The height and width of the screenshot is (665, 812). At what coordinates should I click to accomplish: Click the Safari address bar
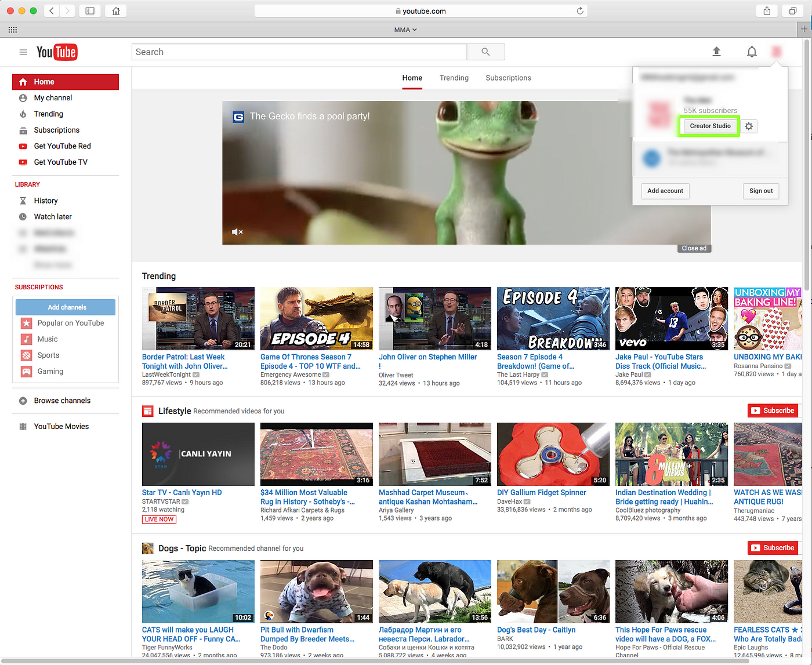click(x=420, y=10)
